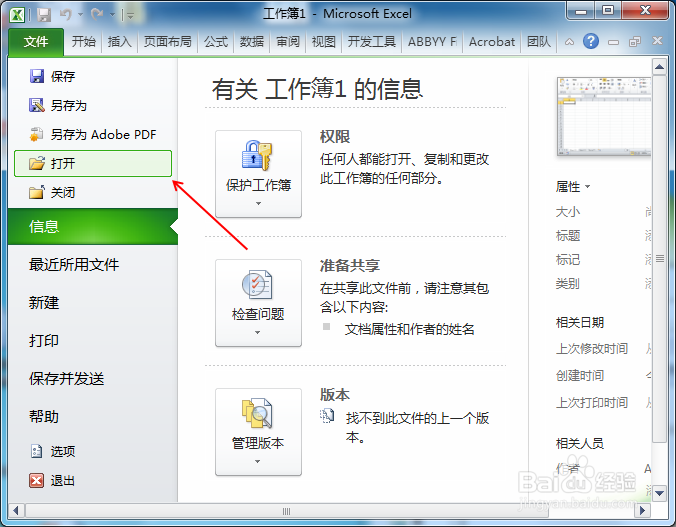Expand the 属性 dropdown arrow
Image resolution: width=676 pixels, height=527 pixels.
point(588,187)
